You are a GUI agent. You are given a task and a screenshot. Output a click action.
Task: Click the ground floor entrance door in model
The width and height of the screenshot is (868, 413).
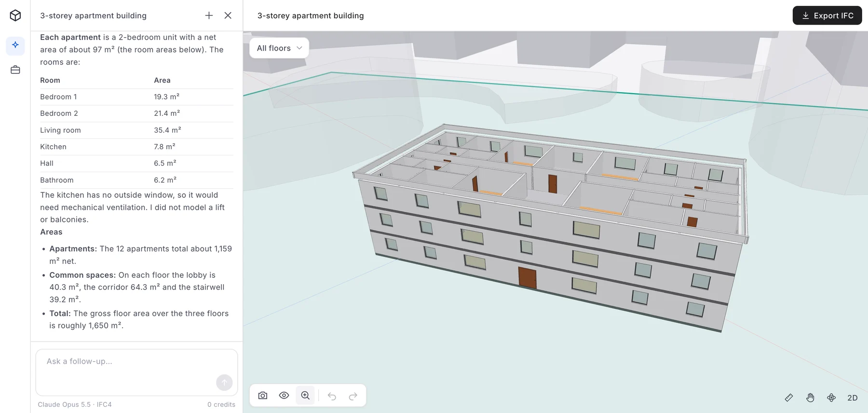pyautogui.click(x=527, y=278)
